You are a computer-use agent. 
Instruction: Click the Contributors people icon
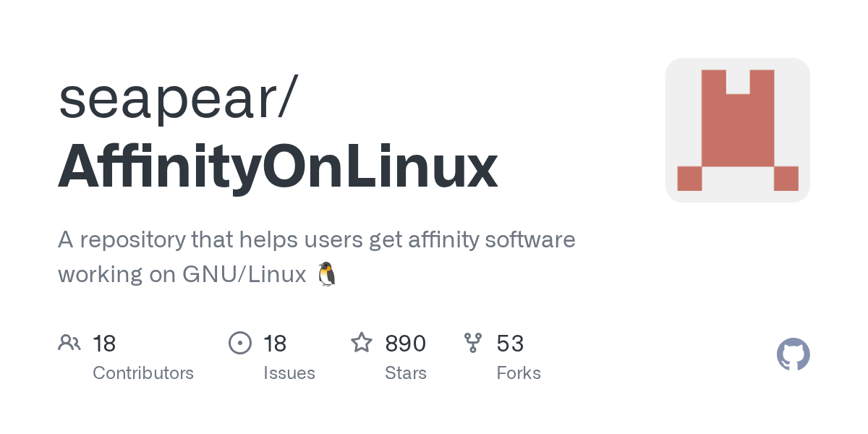69,343
